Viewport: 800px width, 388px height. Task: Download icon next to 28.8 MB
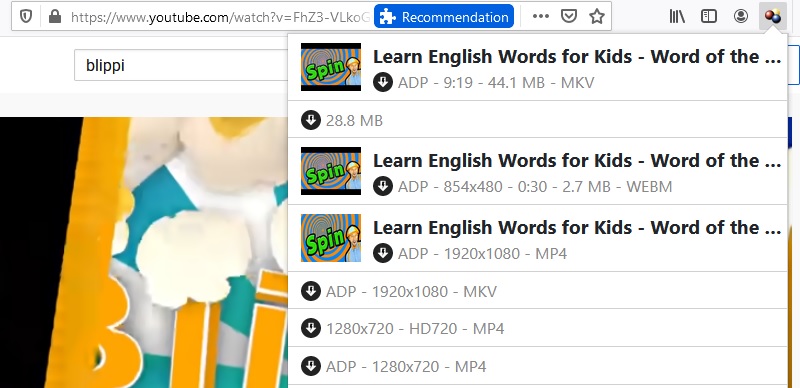311,120
